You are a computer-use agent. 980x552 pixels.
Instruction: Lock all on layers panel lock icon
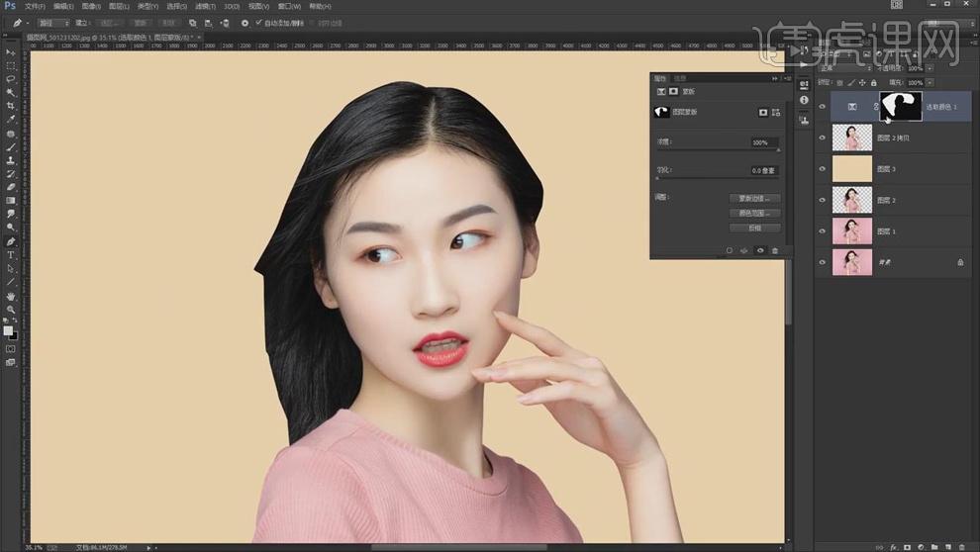pyautogui.click(x=874, y=82)
